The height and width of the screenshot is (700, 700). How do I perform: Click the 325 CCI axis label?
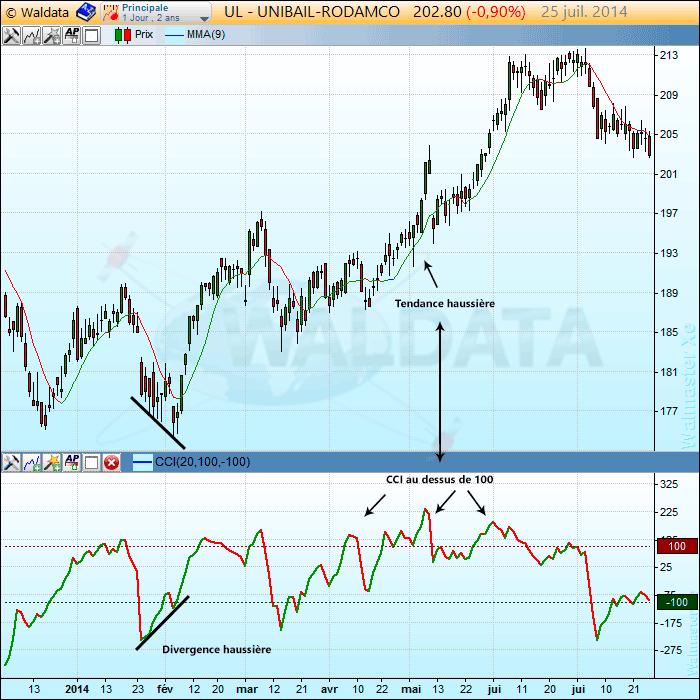pos(669,484)
